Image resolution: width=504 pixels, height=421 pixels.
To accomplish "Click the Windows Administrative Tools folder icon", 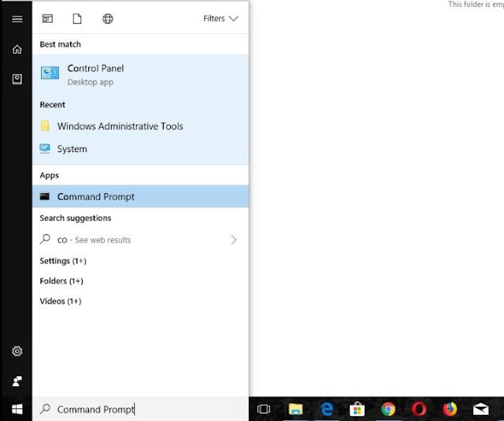I will [x=45, y=126].
